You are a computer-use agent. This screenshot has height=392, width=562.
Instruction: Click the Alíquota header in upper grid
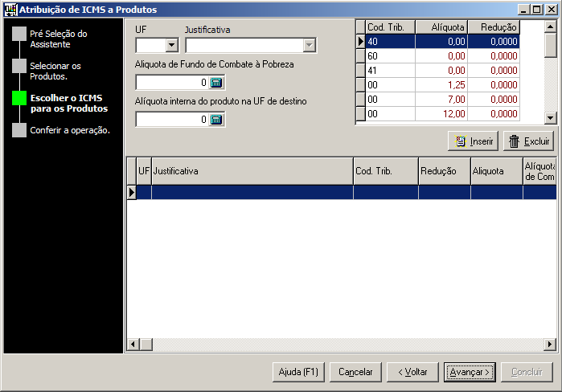(441, 27)
